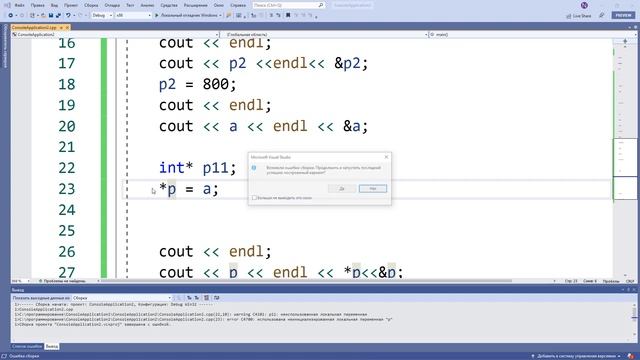Click the feedback icon near Live Share

tap(602, 16)
